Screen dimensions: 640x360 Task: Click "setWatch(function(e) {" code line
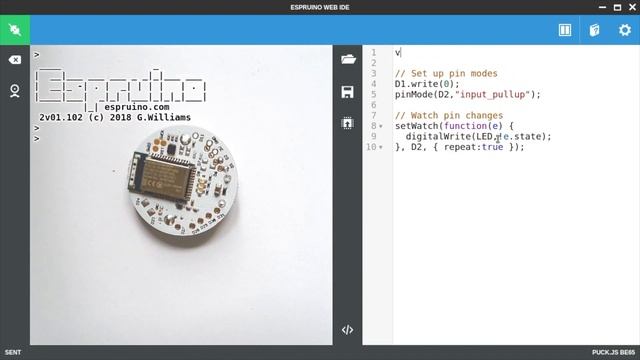(454, 126)
